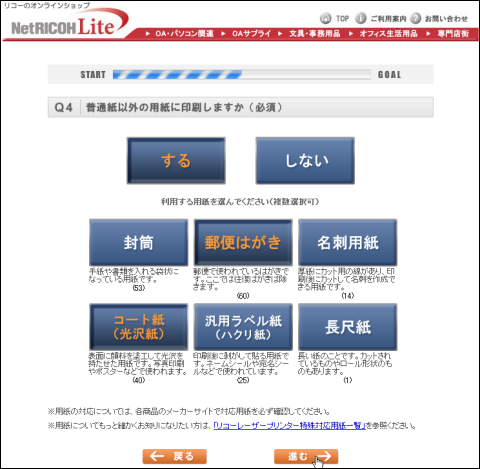This screenshot has height=469, width=480.
Task: Open the ご利用案内 info icon
Action: pyautogui.click(x=361, y=18)
